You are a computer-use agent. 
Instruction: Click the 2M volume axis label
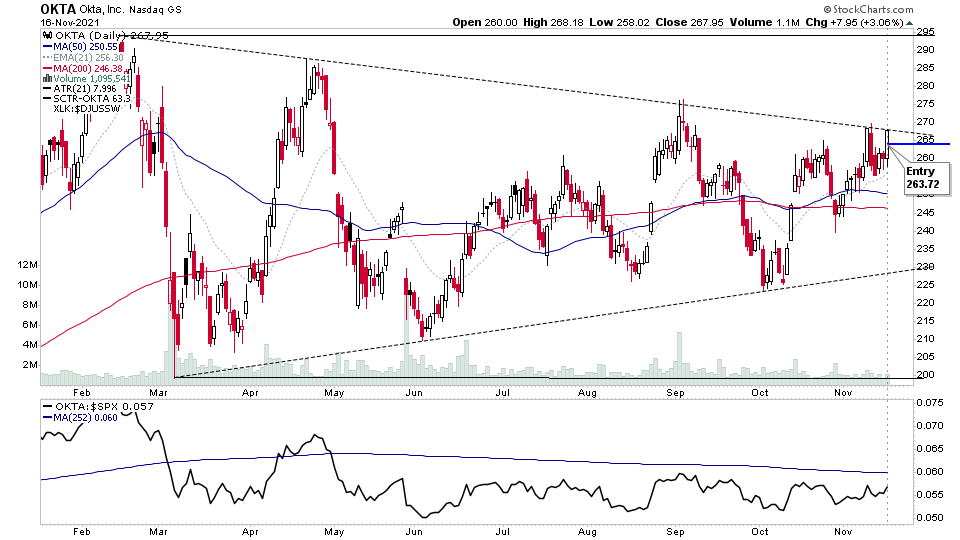point(29,365)
